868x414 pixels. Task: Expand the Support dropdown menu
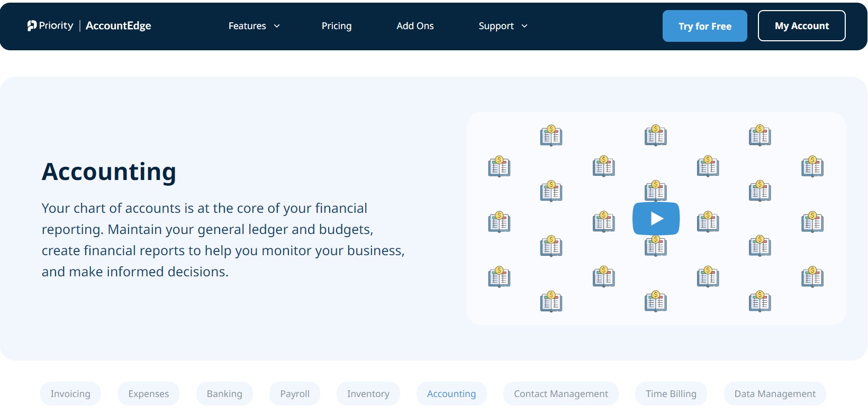(503, 26)
